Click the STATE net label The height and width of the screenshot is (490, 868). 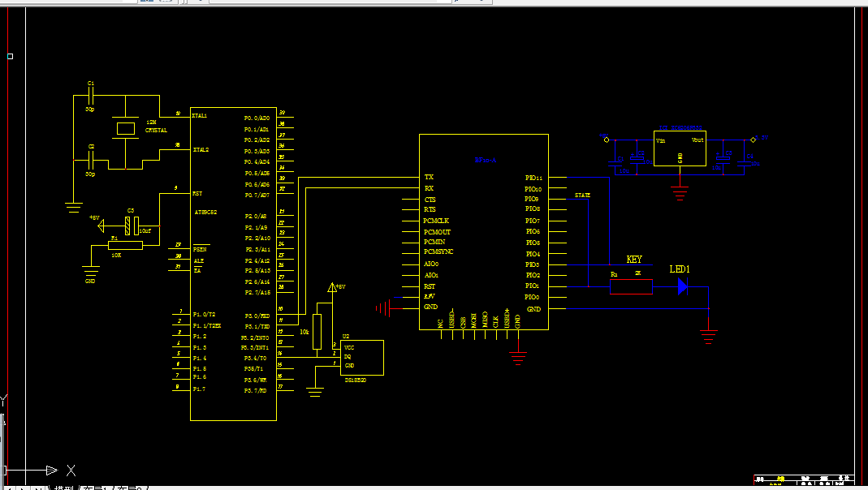tap(582, 196)
